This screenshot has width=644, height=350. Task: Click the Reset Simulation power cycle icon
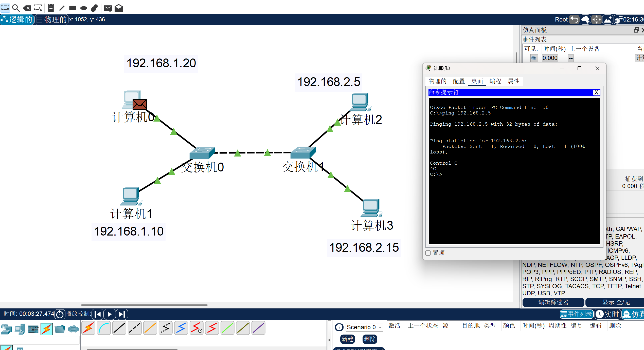tap(60, 314)
